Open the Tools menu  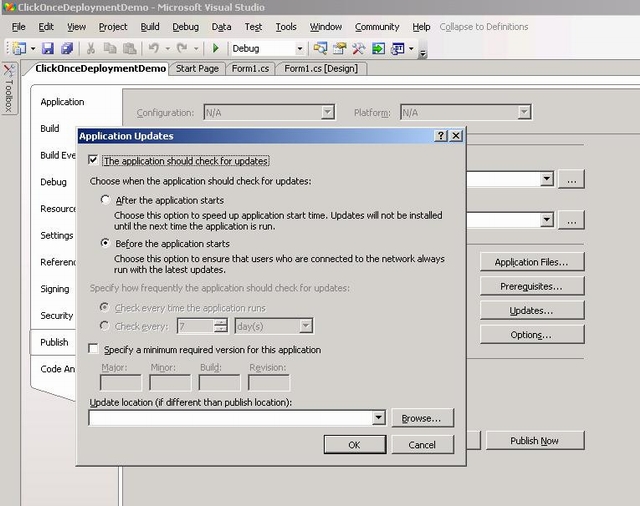[286, 27]
